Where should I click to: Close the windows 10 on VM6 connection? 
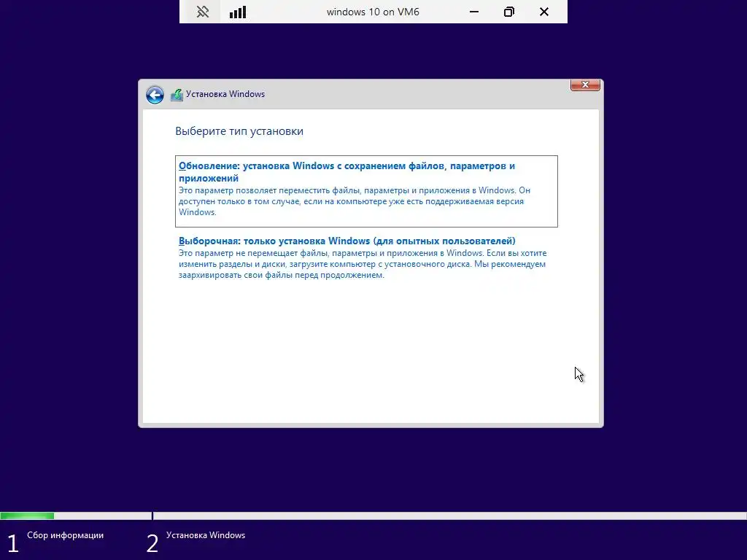point(544,12)
